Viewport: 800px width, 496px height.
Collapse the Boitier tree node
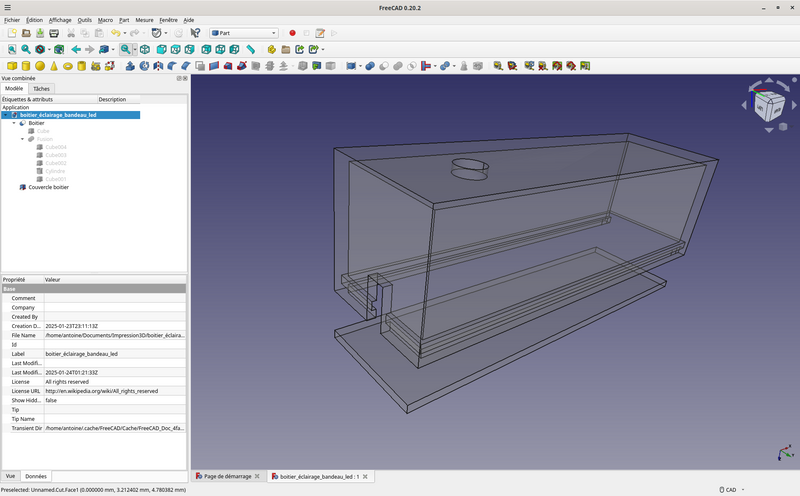pos(14,123)
